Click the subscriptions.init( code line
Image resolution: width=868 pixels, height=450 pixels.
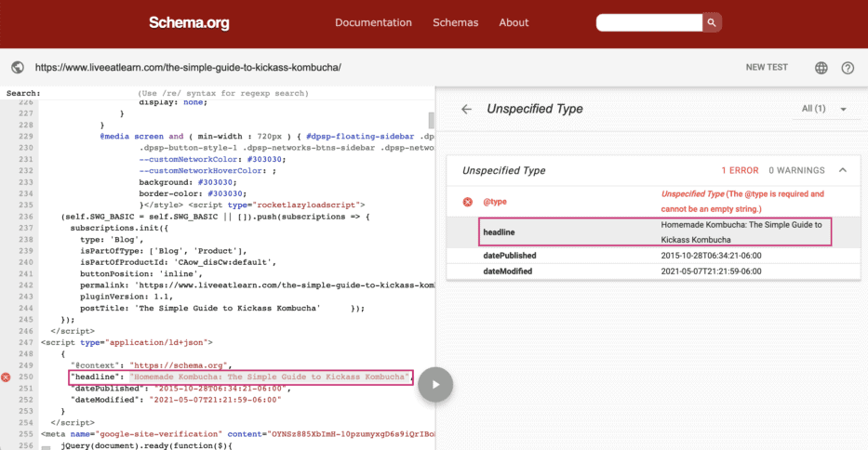[119, 228]
